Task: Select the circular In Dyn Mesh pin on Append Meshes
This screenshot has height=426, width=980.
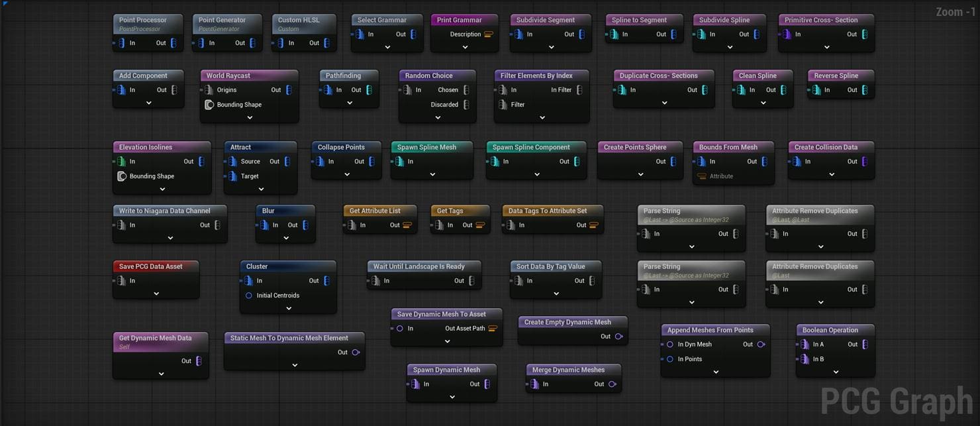Action: coord(669,344)
